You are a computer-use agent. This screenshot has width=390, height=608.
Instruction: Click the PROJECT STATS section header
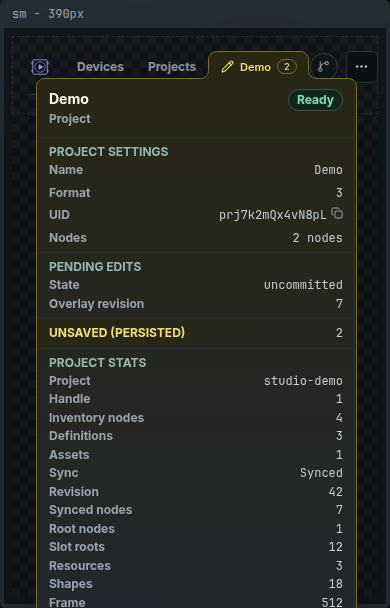[98, 363]
